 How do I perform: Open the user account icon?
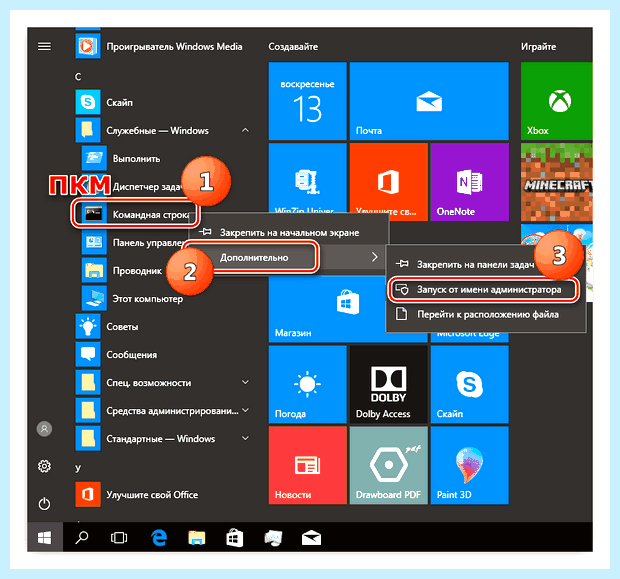click(x=44, y=429)
